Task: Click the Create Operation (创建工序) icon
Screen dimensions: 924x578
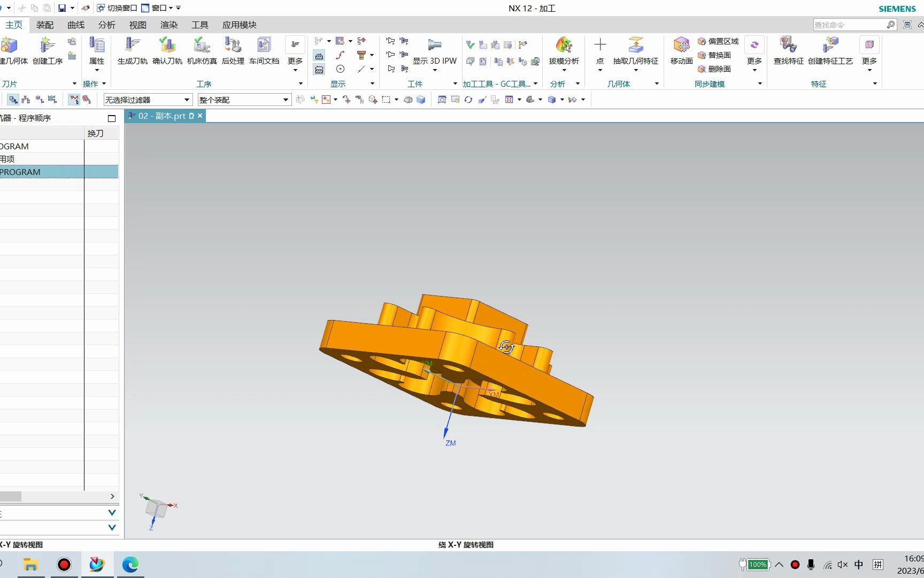Action: (47, 50)
